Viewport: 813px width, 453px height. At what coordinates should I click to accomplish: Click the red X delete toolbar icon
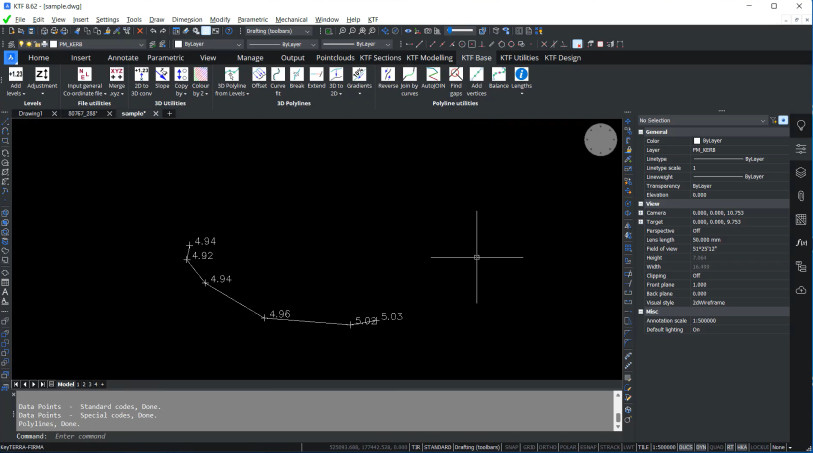[140, 31]
